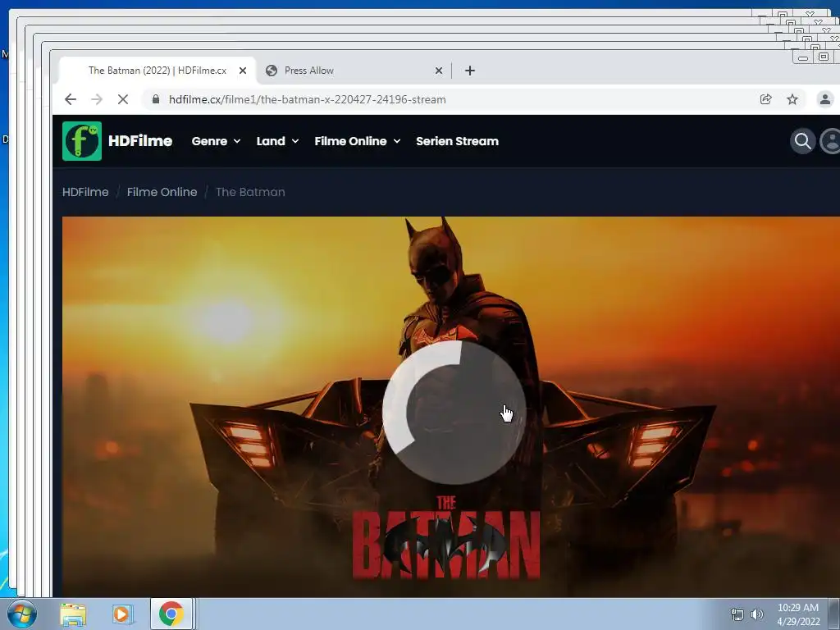
Task: Open File Explorer from the taskbar
Action: [x=73, y=614]
